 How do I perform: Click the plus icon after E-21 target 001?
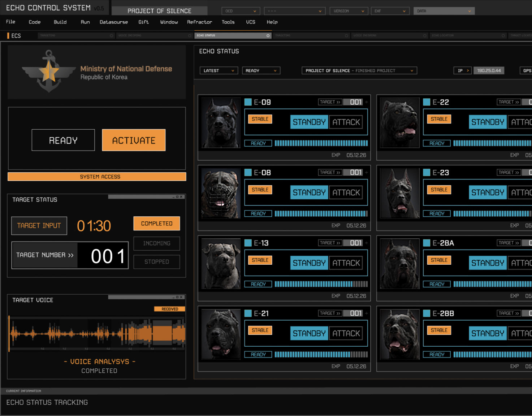tap(366, 313)
